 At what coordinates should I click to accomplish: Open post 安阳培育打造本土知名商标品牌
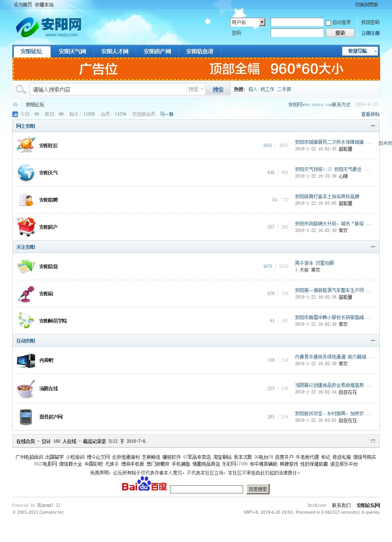tap(327, 196)
